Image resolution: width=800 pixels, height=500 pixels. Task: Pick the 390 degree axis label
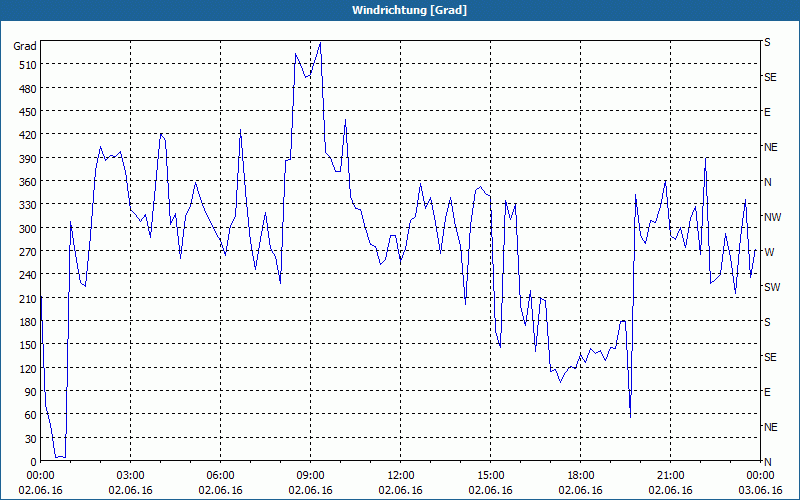click(x=28, y=159)
